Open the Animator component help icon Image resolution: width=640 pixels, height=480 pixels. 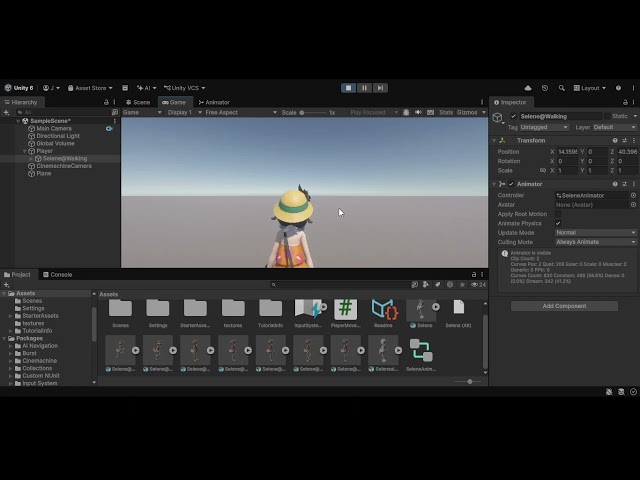tap(615, 184)
